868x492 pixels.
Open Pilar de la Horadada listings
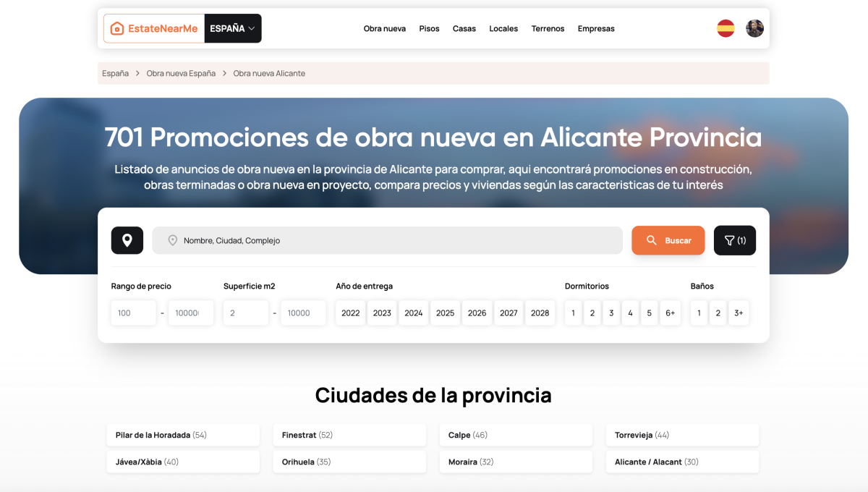click(182, 435)
